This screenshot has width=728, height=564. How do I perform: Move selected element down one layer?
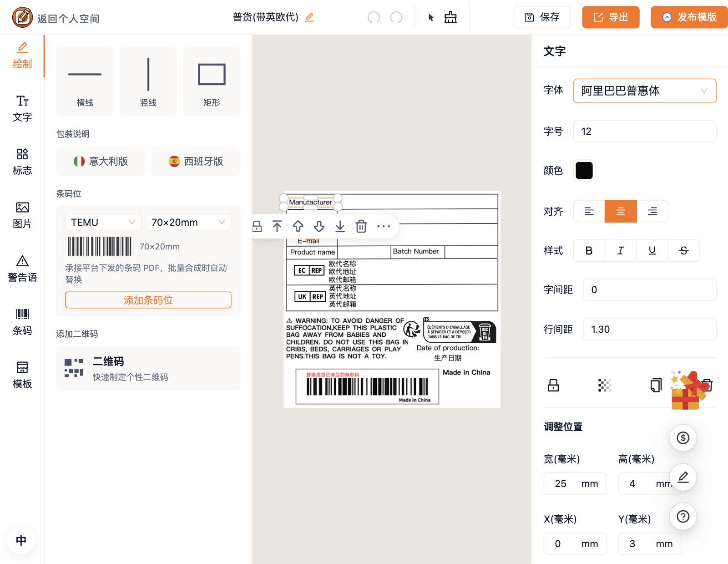pyautogui.click(x=319, y=226)
